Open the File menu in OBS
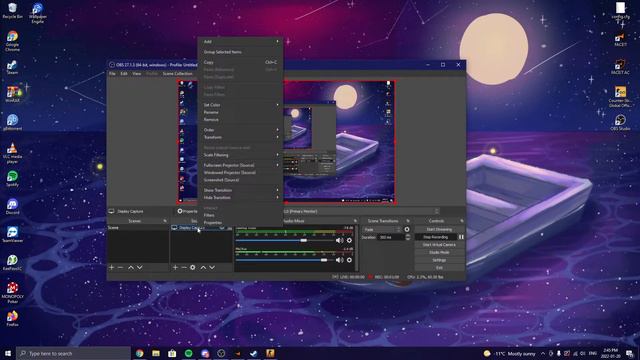This screenshot has width=640, height=360. coord(112,73)
